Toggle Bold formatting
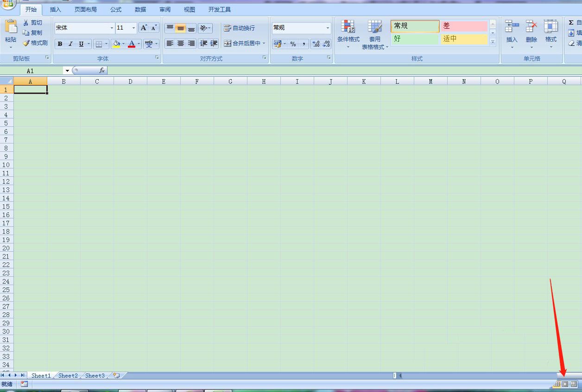The width and height of the screenshot is (582, 392). coord(60,44)
